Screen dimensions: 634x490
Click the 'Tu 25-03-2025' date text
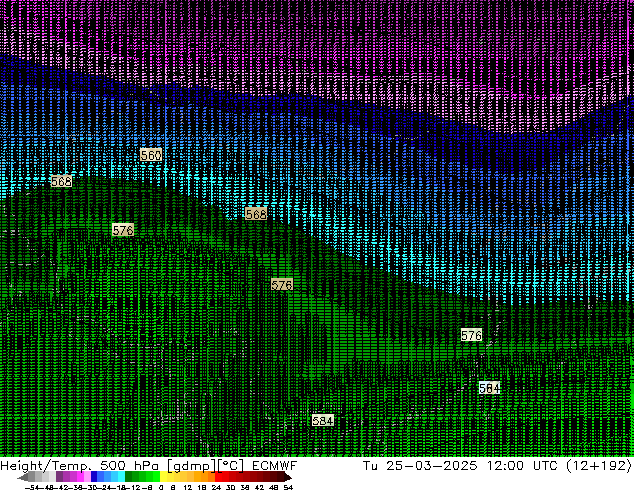tap(420, 466)
